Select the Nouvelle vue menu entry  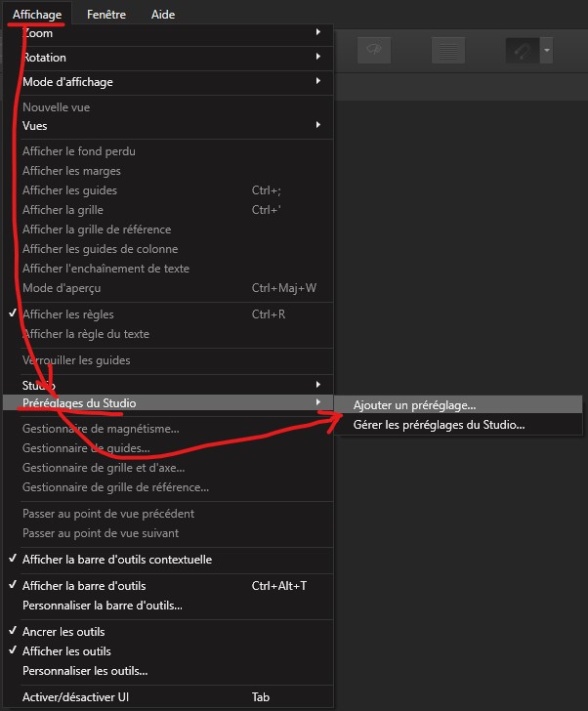169,107
